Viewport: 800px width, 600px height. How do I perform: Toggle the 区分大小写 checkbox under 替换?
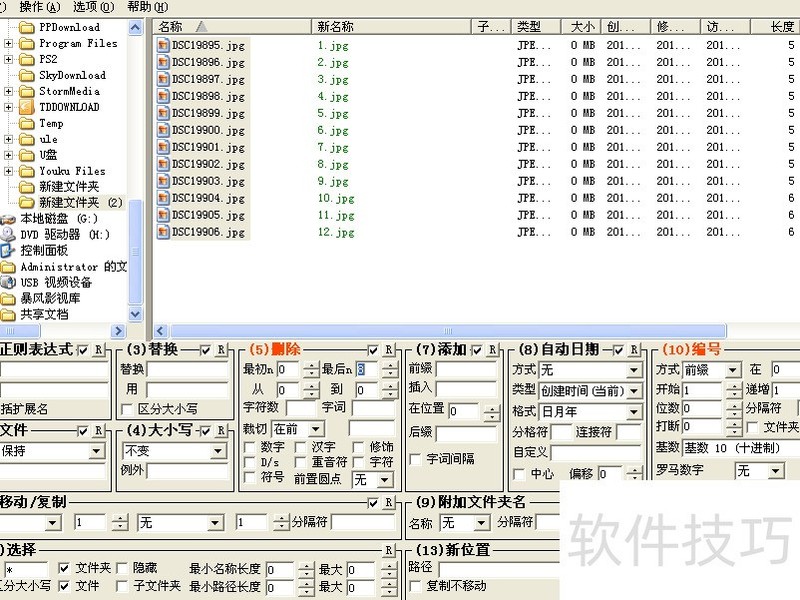127,409
